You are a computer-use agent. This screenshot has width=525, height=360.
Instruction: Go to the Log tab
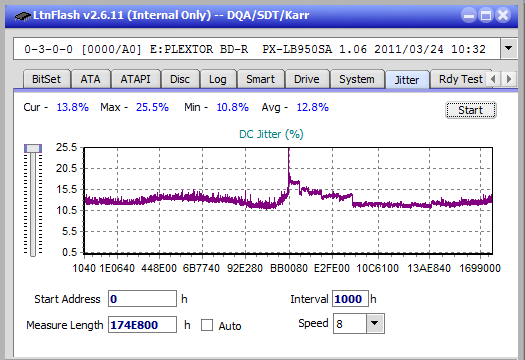(218, 79)
